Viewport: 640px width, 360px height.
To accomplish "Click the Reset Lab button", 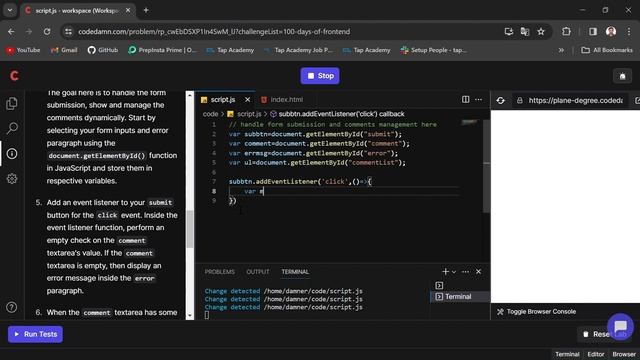I will (x=604, y=334).
